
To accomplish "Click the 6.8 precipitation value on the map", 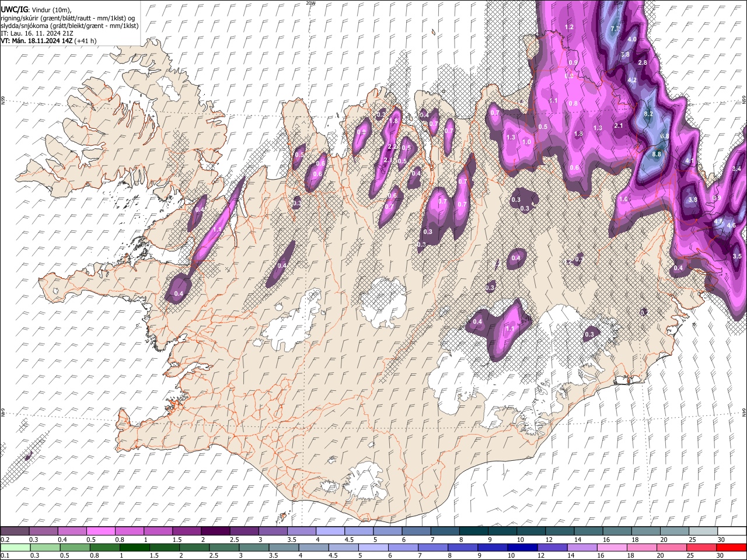I will pyautogui.click(x=664, y=136).
